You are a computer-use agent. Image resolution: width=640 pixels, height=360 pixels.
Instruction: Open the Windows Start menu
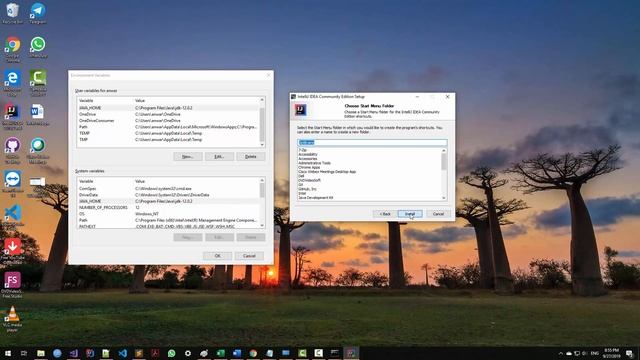(x=8, y=353)
